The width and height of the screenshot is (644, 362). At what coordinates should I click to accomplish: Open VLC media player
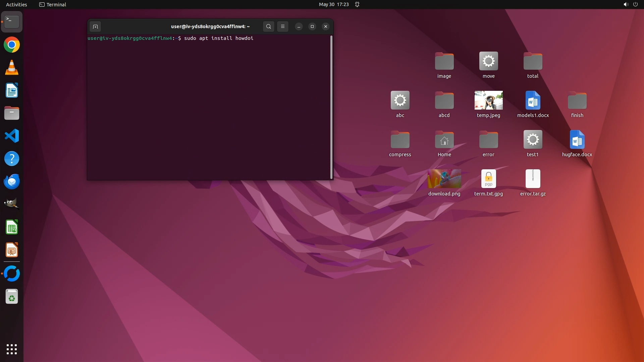[x=12, y=67]
